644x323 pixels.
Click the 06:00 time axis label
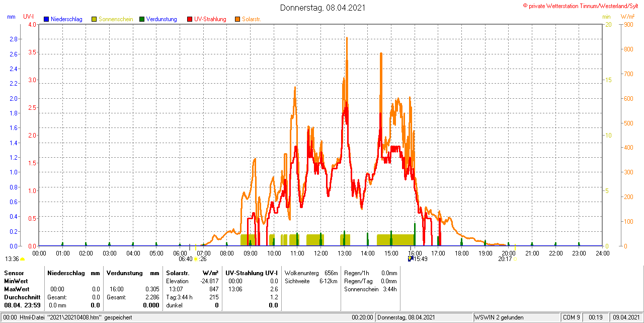180,253
